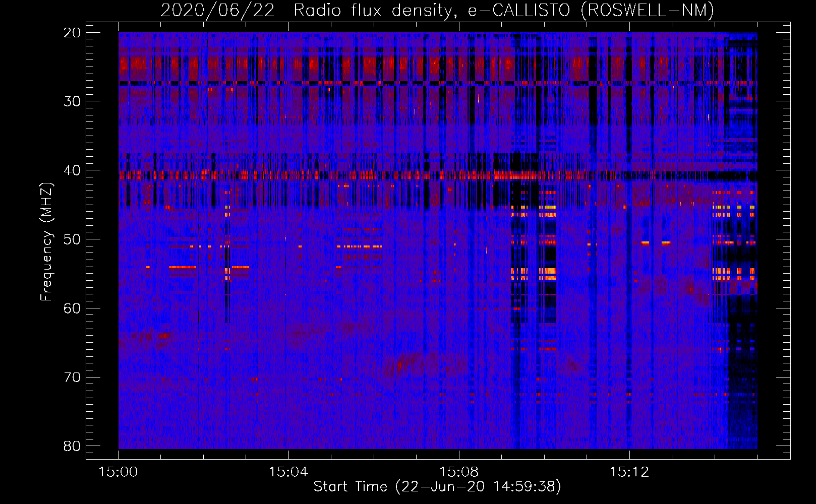Click the 50 MHz frequency tick label

72,239
